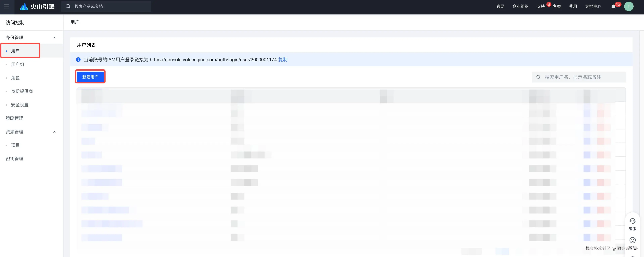Open 用户组 in the sidebar
644x257 pixels.
(17, 64)
